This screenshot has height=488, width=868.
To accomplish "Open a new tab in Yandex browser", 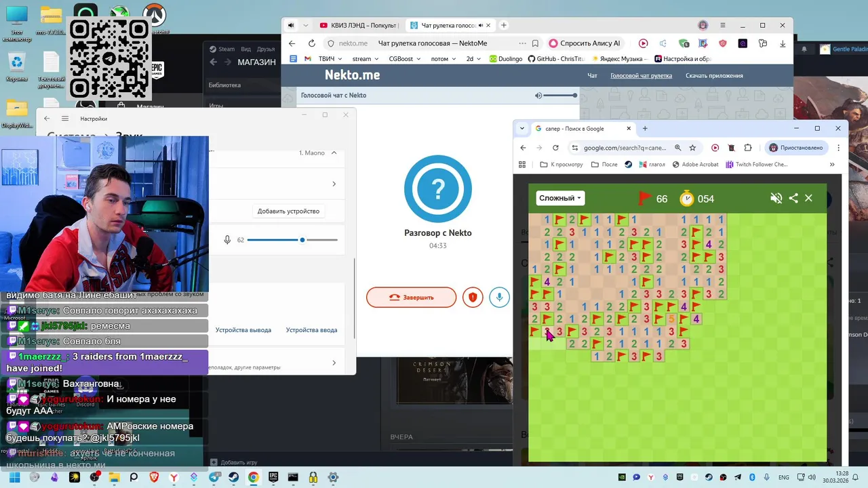I will (x=503, y=25).
